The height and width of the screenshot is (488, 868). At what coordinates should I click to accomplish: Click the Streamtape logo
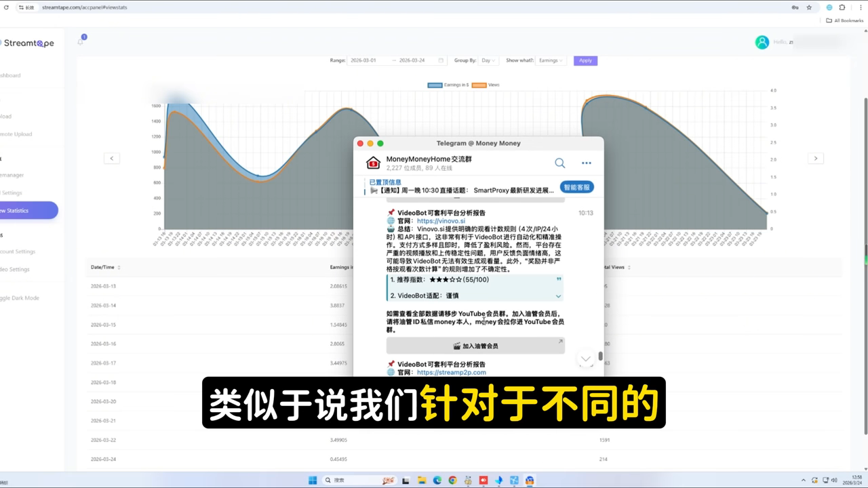tap(27, 43)
